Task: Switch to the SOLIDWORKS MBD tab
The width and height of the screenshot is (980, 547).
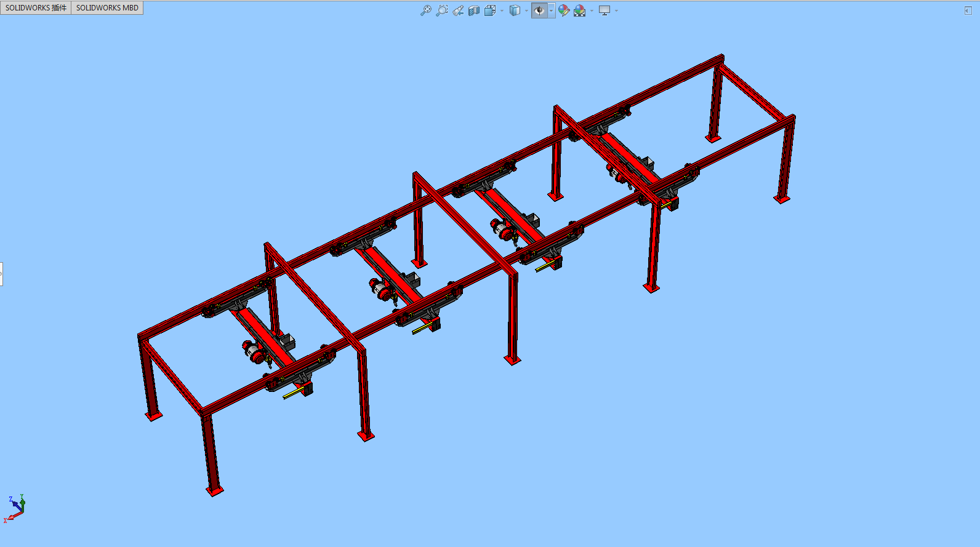Action: pyautogui.click(x=107, y=7)
